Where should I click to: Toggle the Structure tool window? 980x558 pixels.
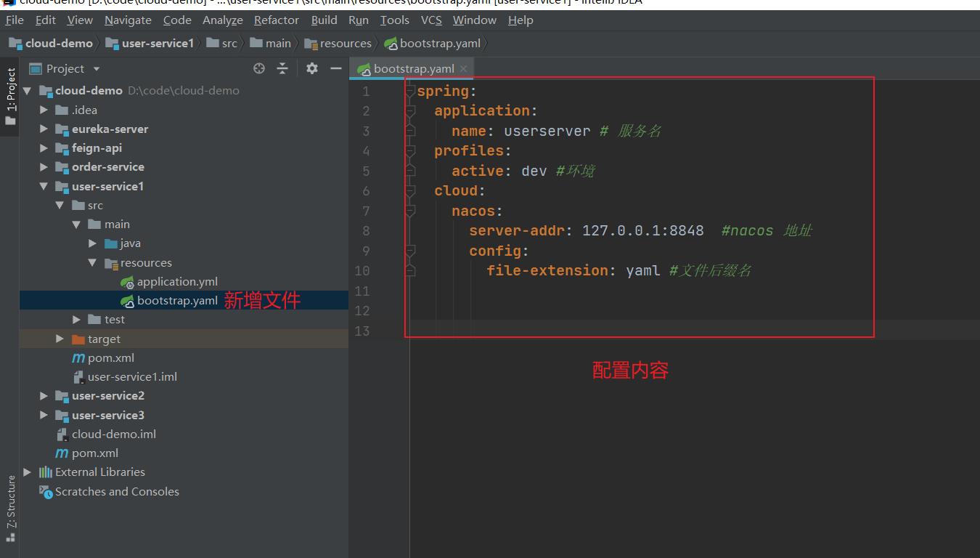click(x=10, y=509)
